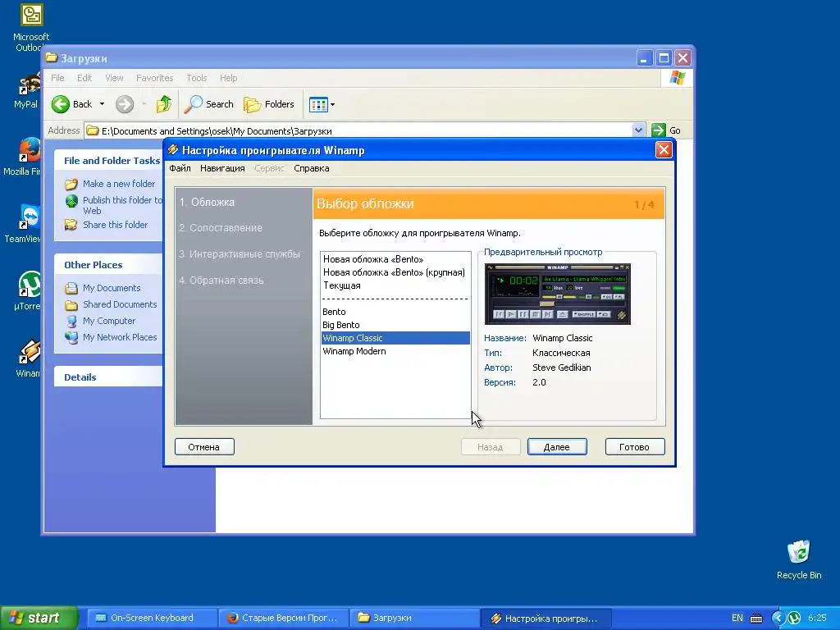Switch to Firefox Старые Версии taskbar button

283,619
